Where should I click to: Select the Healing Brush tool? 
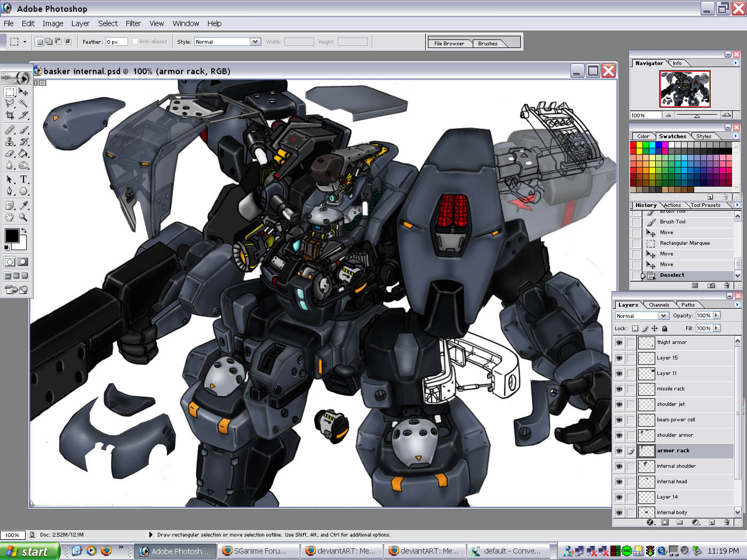coord(10,130)
